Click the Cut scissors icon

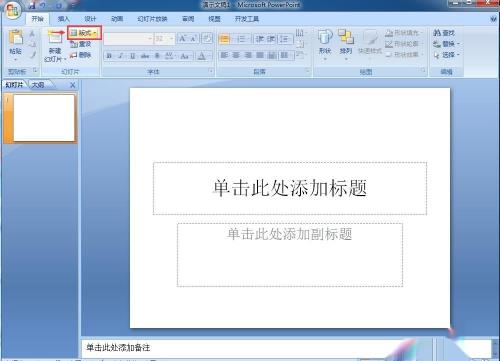pos(32,34)
